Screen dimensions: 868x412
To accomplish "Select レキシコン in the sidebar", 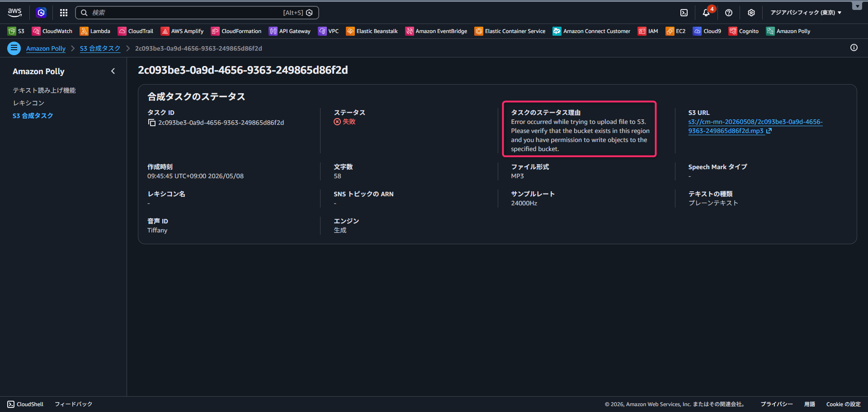I will [x=28, y=103].
